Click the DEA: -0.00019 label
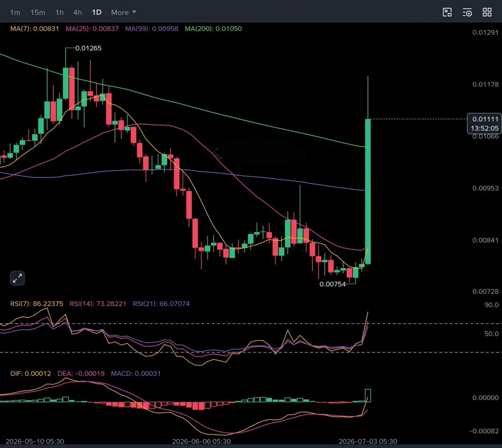This screenshot has height=448, width=502. point(81,374)
